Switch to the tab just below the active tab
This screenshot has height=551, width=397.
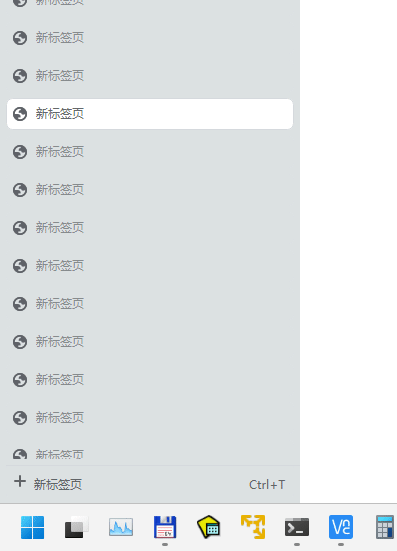tap(150, 152)
